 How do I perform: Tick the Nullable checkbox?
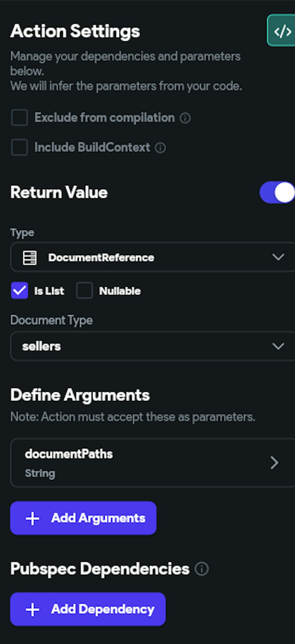click(85, 291)
